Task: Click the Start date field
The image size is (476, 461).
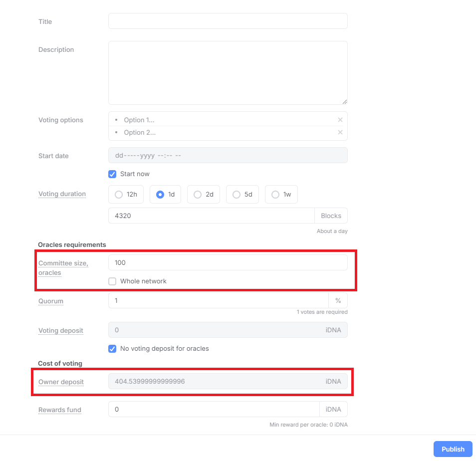Action: coord(228,155)
